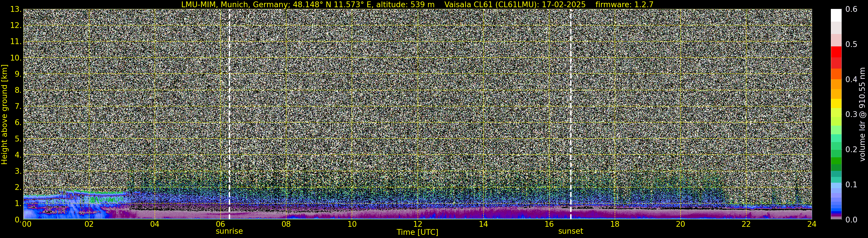Click the 'Time [UTC]' axis title
Image resolution: width=868 pixels, height=238 pixels.
[x=417, y=232]
